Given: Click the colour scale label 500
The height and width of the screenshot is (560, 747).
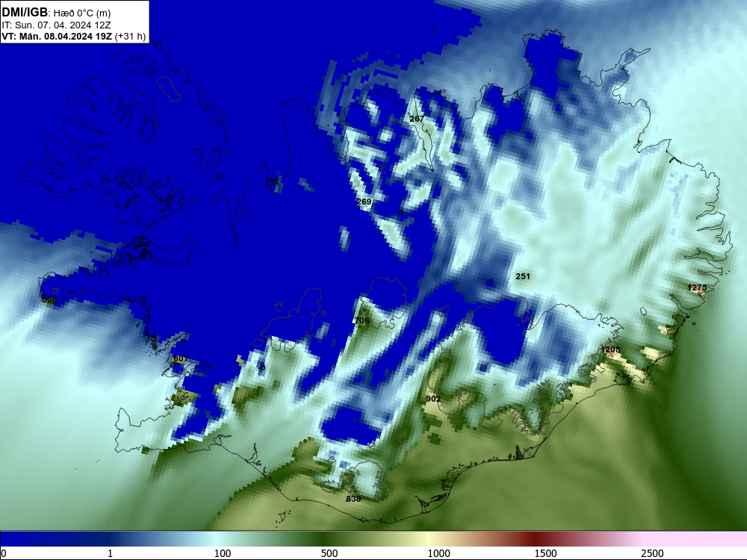Looking at the screenshot, I should 329,553.
